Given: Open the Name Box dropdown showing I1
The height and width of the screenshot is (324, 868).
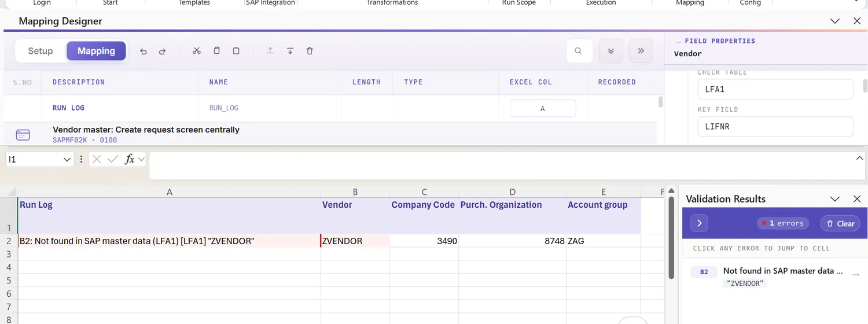Looking at the screenshot, I should (x=67, y=159).
